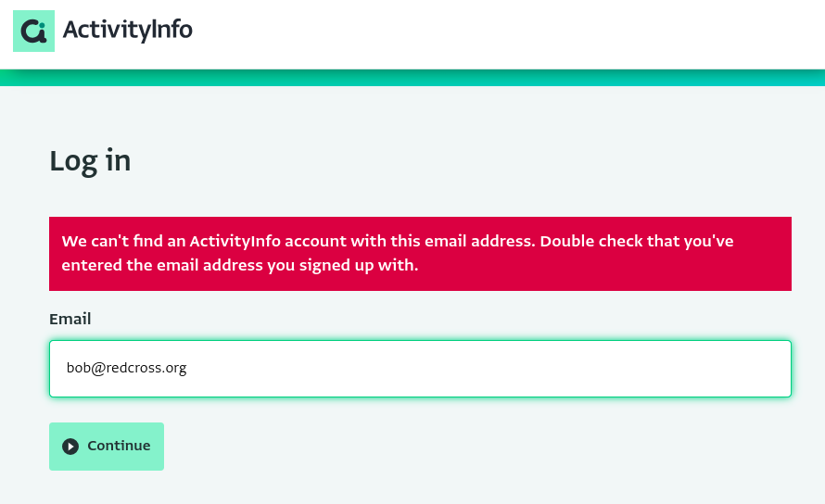Focus the Email input field
Screen dimensions: 825x504
point(421,368)
